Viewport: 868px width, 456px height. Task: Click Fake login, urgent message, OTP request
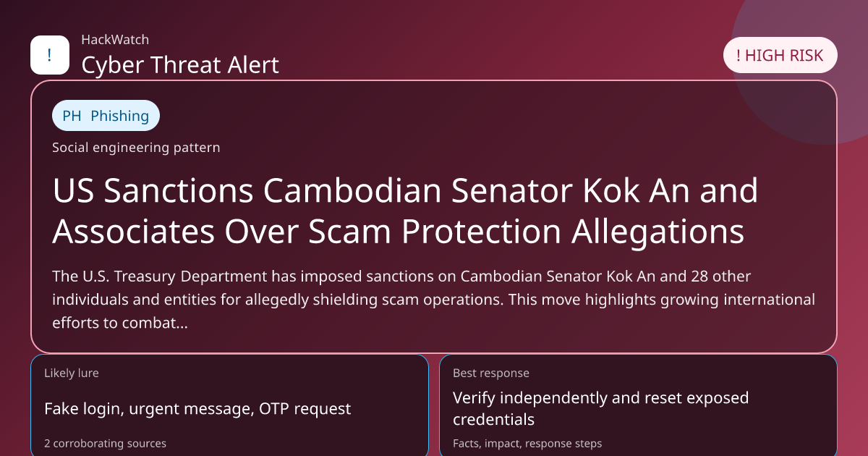[197, 409]
